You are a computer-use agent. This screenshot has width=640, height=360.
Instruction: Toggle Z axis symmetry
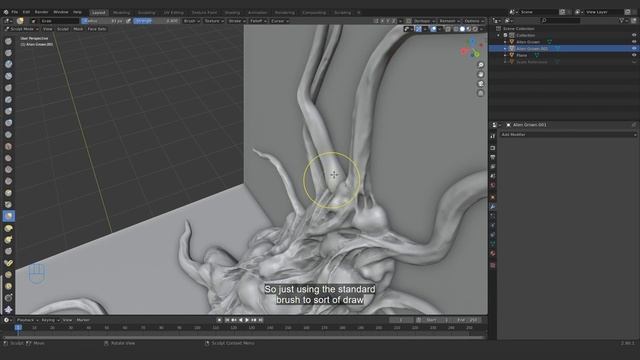393,21
